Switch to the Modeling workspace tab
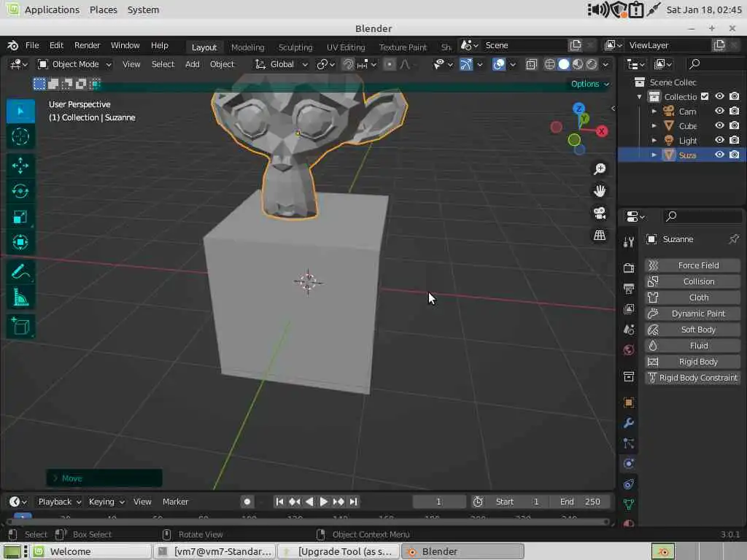 247,47
